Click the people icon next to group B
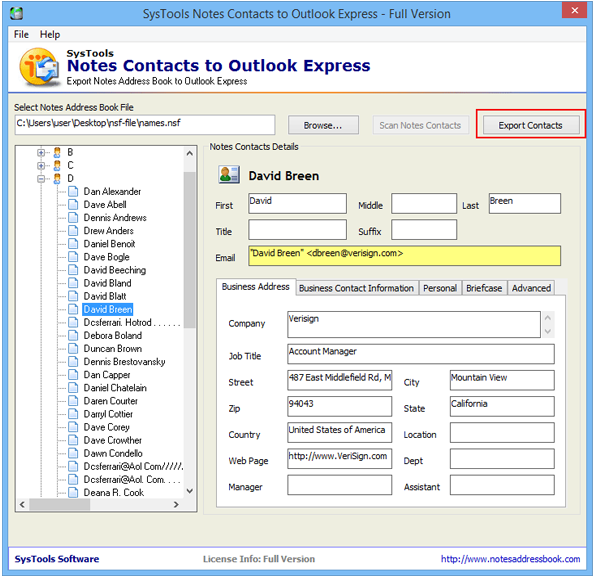 click(x=57, y=153)
